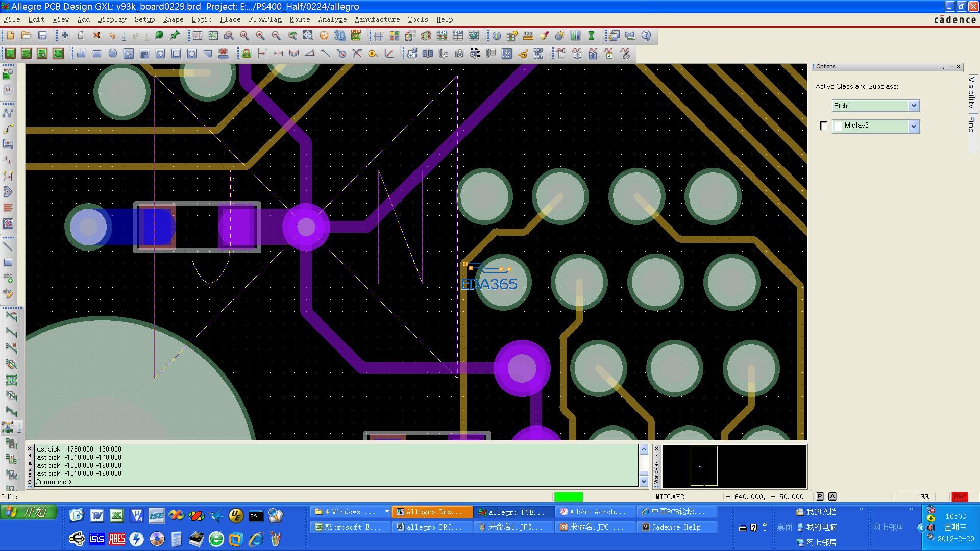
Task: Click the Midlay2 color swatch
Action: click(838, 126)
